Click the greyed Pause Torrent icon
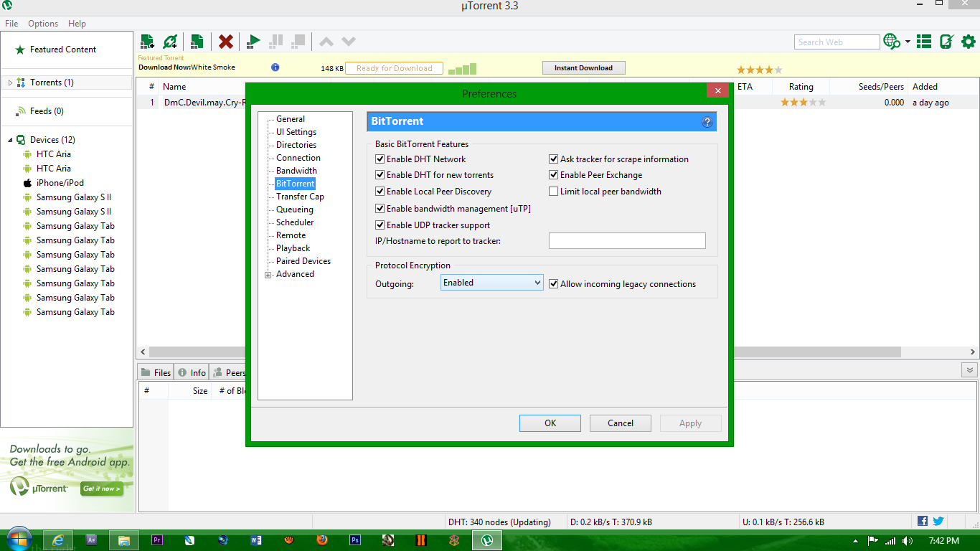Viewport: 980px width, 551px height. click(275, 42)
